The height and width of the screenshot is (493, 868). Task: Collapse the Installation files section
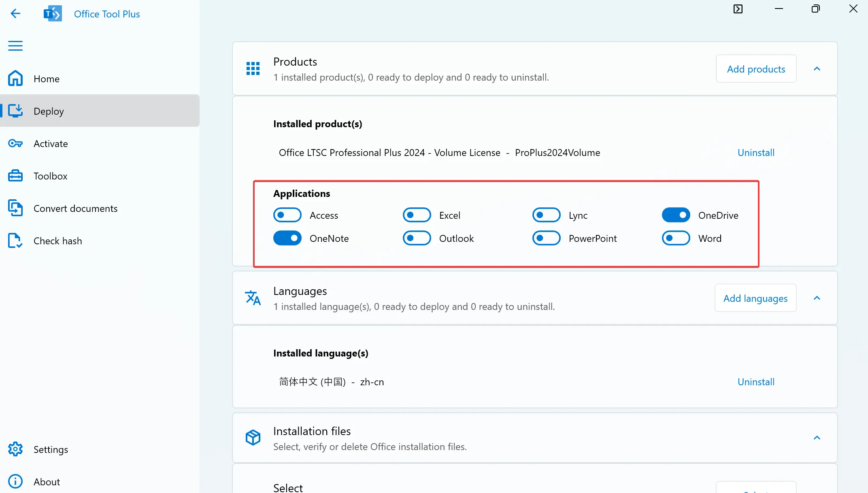point(817,438)
